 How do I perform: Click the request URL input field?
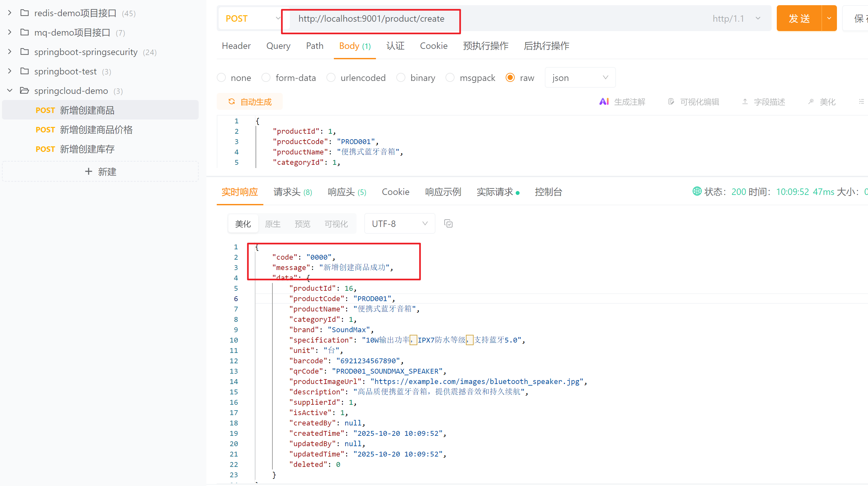pos(371,18)
